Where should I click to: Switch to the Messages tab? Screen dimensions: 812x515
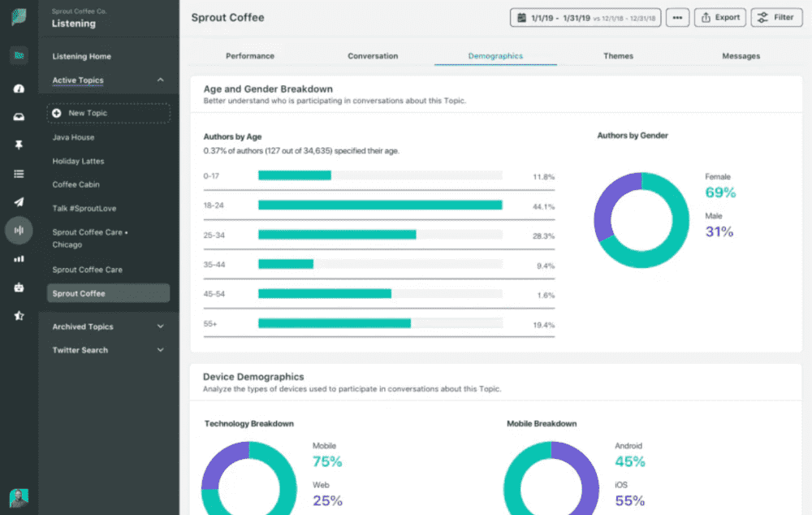(x=741, y=56)
